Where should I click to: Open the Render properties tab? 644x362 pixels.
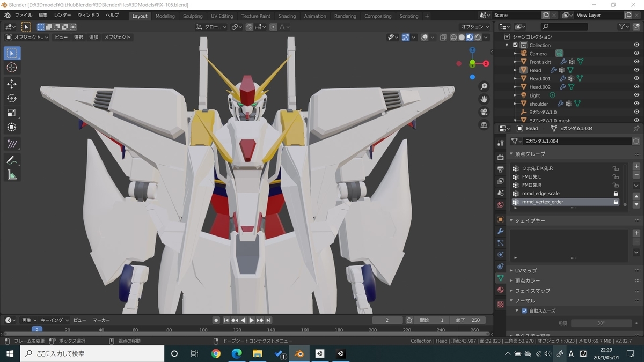click(501, 158)
